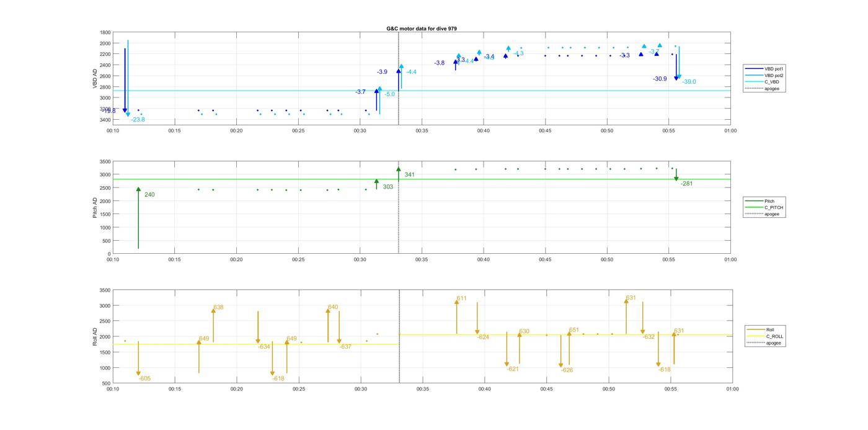The width and height of the screenshot is (868, 430).
Task: Click the '341' pitch data label
Action: [409, 175]
